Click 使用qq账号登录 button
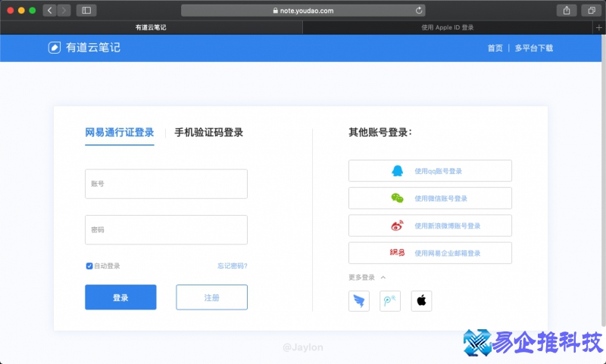Screen dimensions: 606x364 (430, 170)
